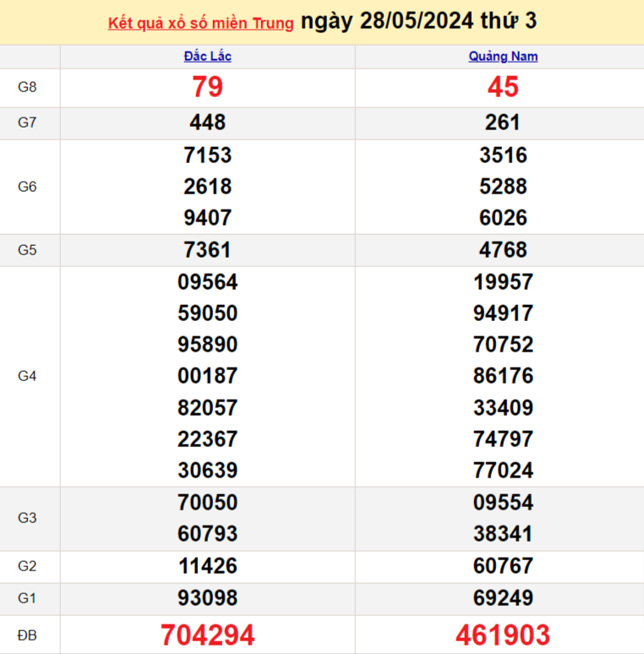Open the Quảng Nam province link
The height and width of the screenshot is (654, 644).
pos(503,57)
